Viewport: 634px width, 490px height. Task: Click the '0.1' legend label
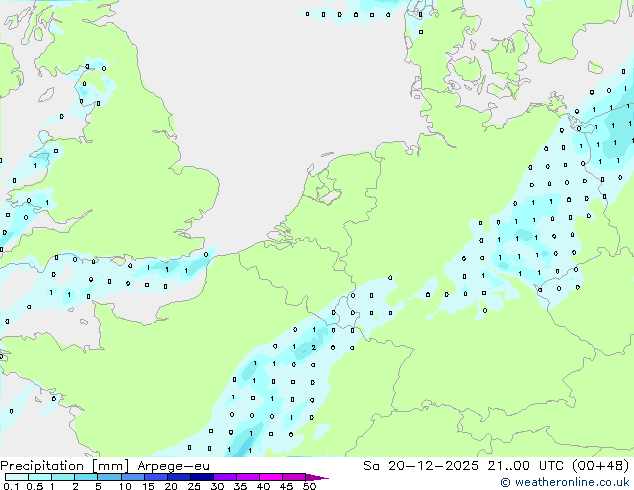click(x=11, y=486)
